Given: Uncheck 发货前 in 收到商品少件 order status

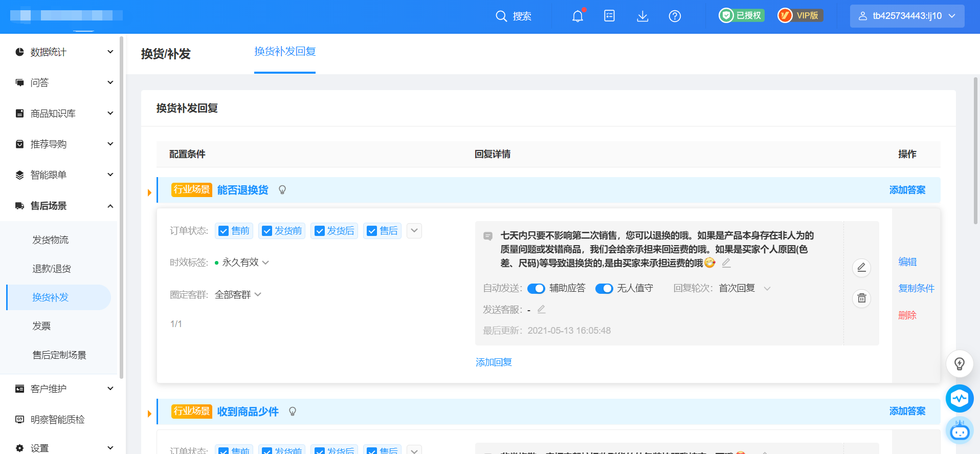Looking at the screenshot, I should [x=267, y=450].
